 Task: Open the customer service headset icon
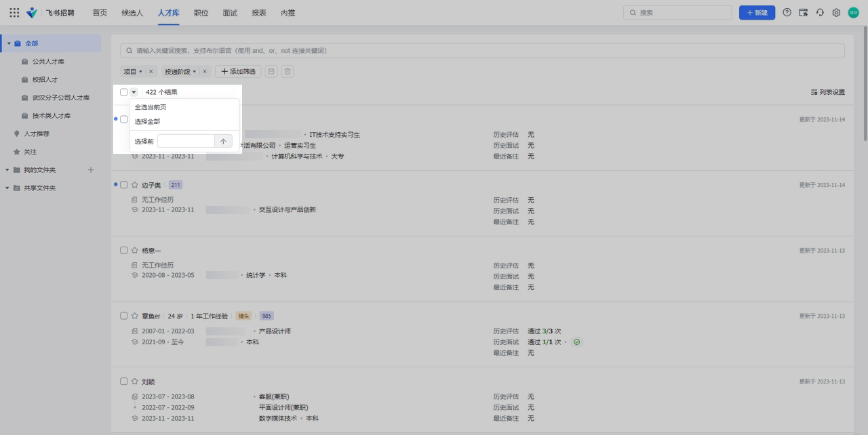tap(820, 13)
